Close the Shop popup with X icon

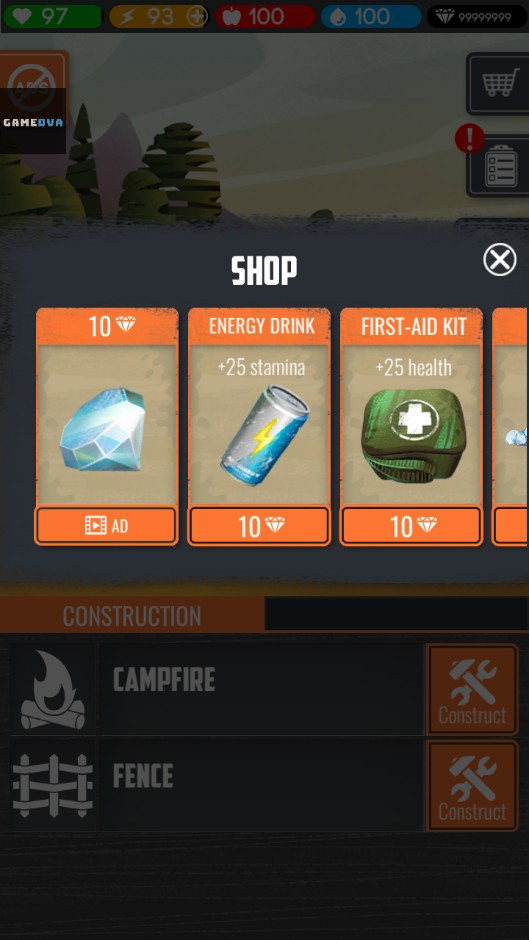point(500,260)
